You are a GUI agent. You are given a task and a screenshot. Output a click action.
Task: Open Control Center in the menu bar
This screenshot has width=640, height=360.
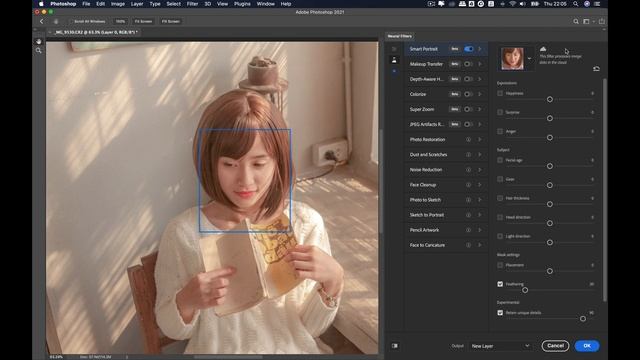click(x=597, y=4)
